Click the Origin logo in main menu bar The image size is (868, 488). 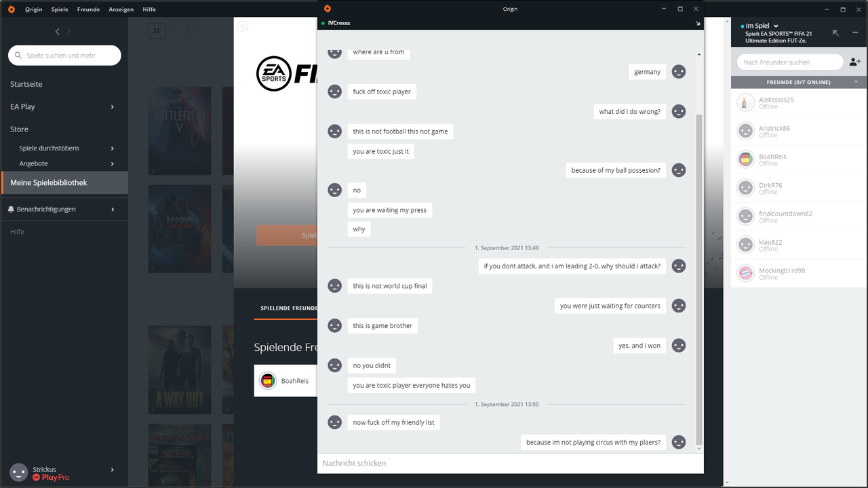10,9
